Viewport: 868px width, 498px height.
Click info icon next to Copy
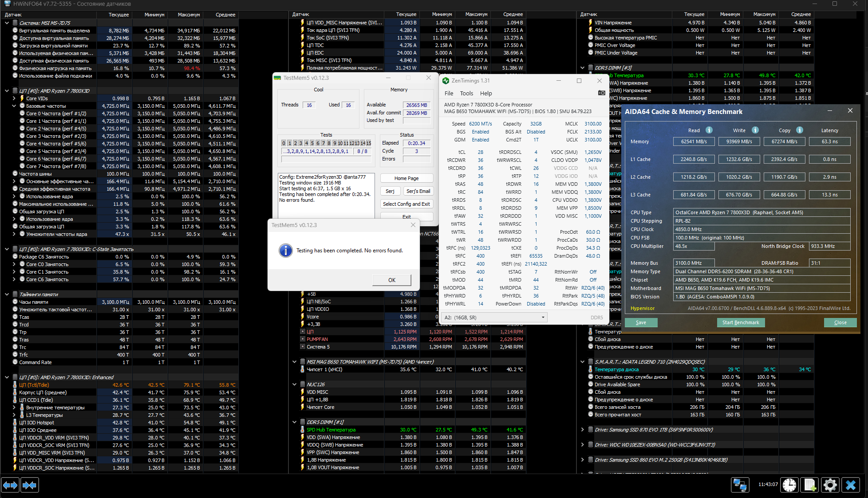pyautogui.click(x=799, y=130)
